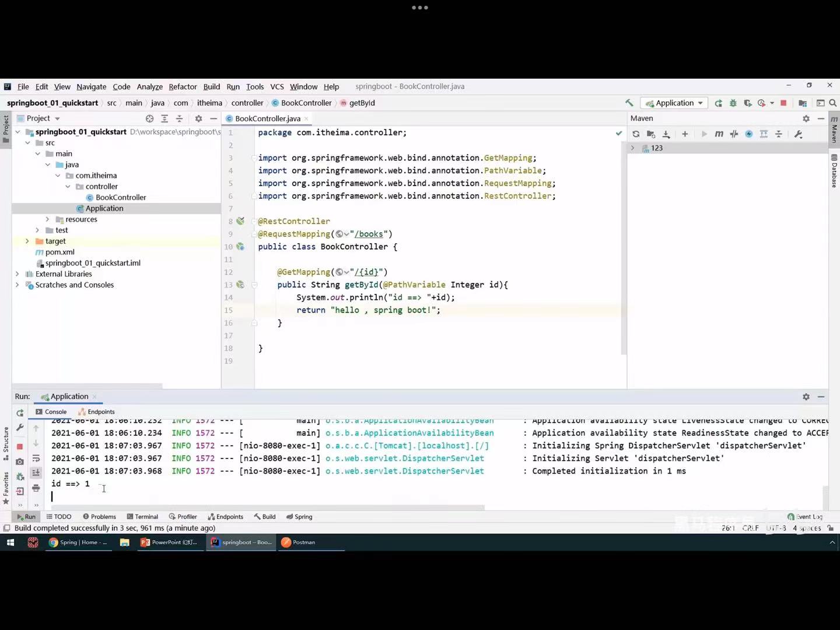Dump threads with camera icon
Viewport: 840px width, 630px height.
click(x=20, y=461)
